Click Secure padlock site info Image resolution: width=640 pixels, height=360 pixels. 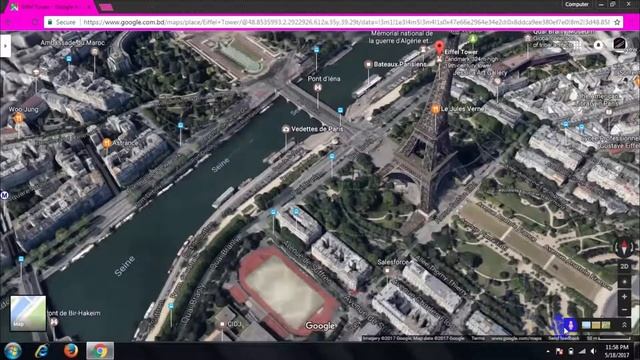[62, 22]
